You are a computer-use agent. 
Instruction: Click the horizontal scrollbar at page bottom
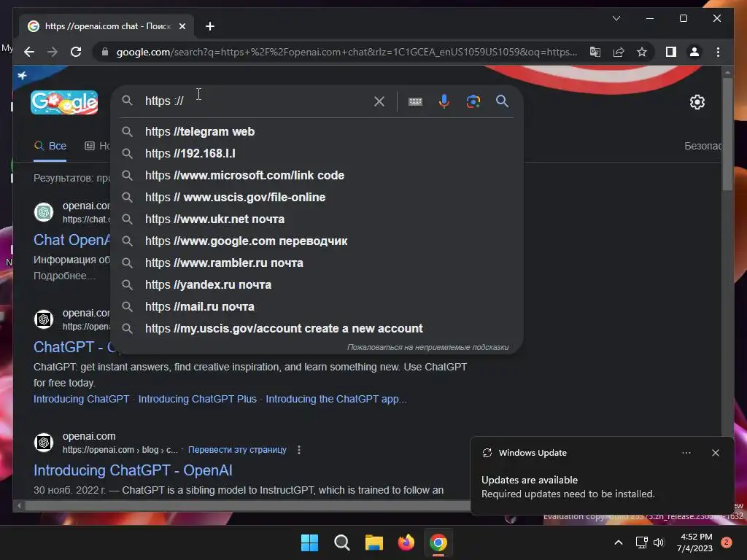pyautogui.click(x=248, y=506)
